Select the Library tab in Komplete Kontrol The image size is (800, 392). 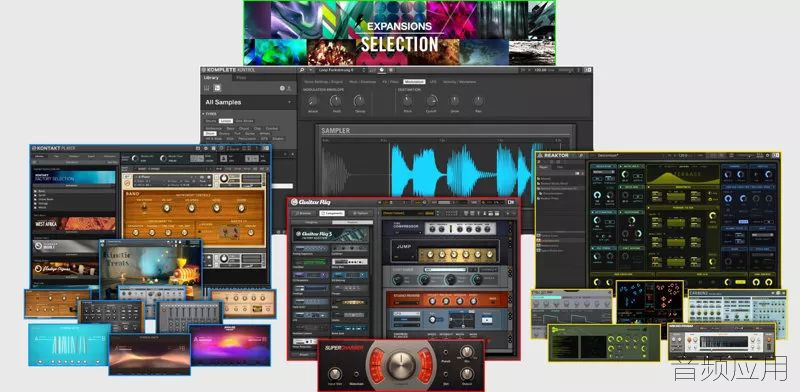point(211,78)
